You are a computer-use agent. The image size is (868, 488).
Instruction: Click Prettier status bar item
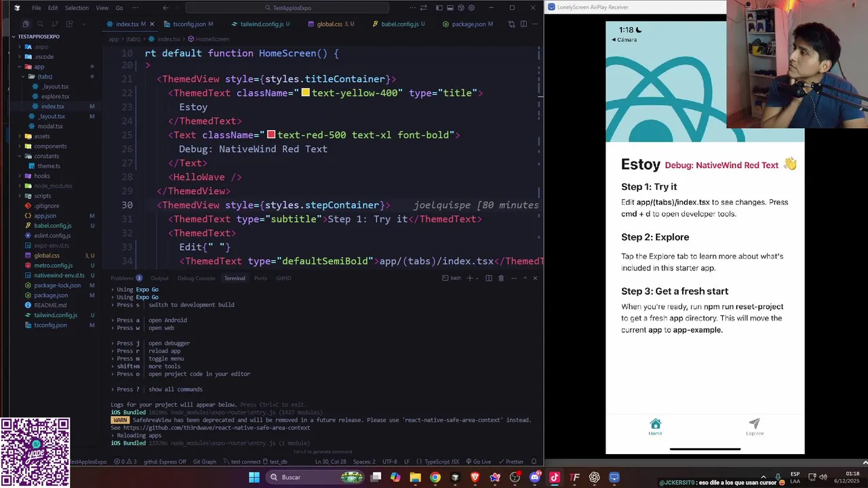(511, 462)
